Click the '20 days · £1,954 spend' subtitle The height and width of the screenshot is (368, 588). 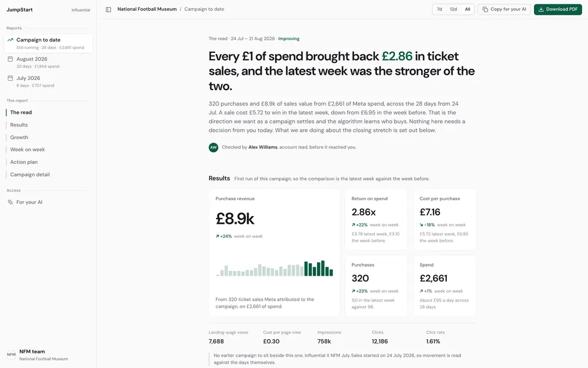38,67
